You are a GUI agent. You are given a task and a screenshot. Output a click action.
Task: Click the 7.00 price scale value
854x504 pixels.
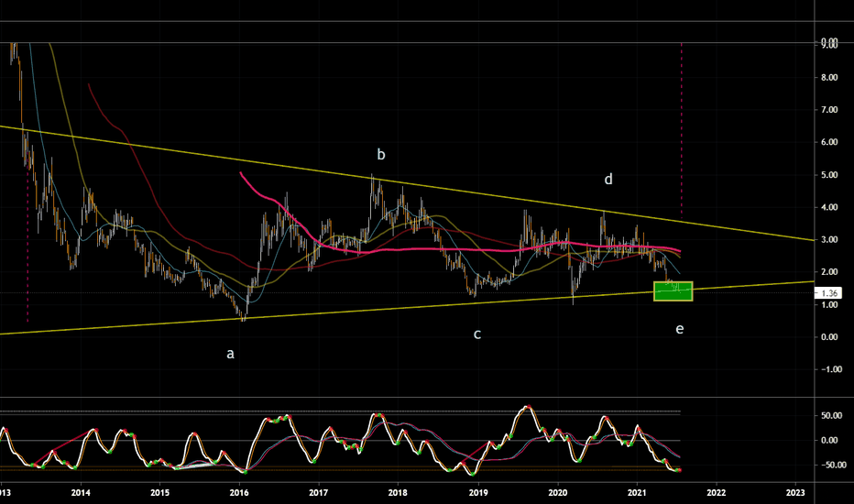[829, 110]
